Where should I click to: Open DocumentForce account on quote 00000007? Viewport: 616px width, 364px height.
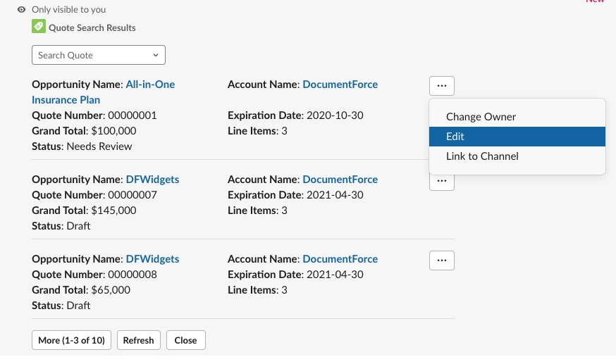(340, 180)
